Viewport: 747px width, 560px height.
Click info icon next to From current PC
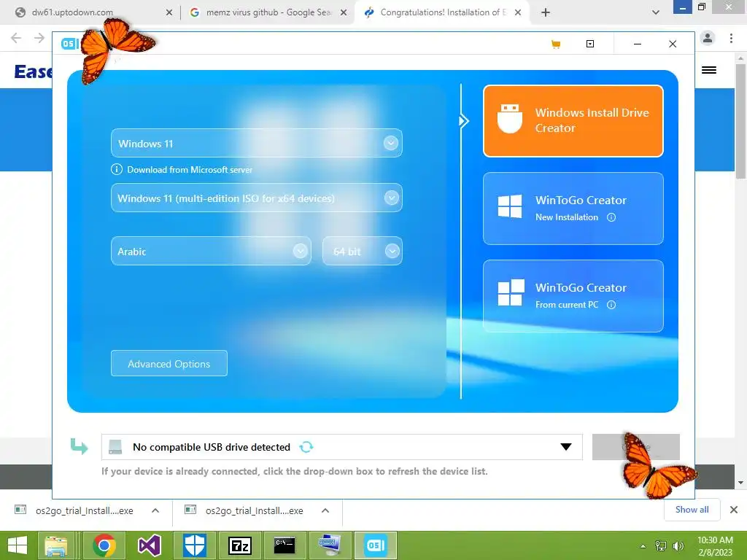pos(611,305)
